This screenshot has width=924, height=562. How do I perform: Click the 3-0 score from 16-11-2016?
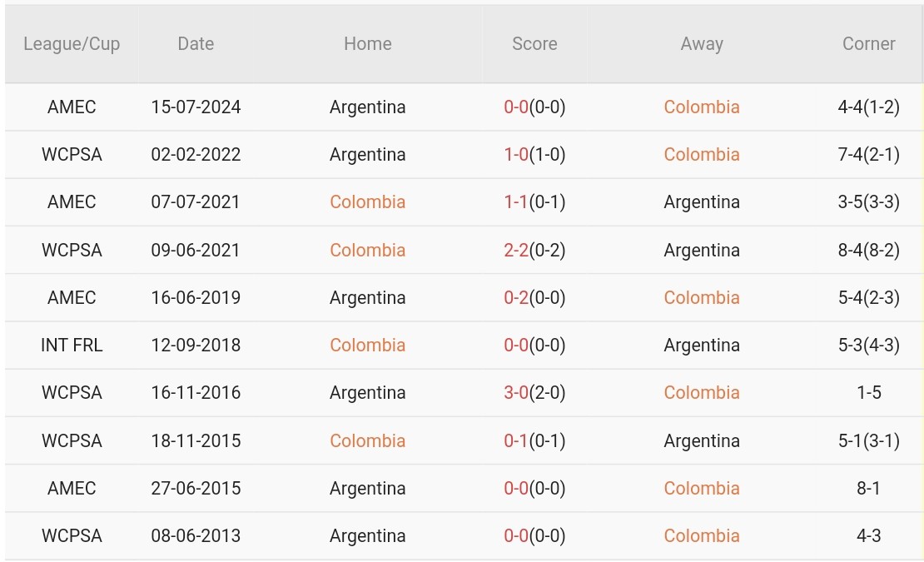pyautogui.click(x=516, y=393)
